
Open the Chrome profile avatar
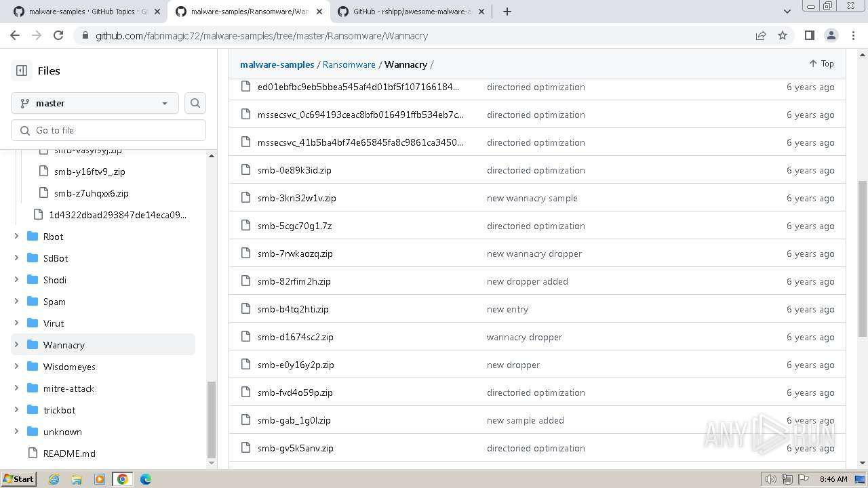tap(831, 36)
